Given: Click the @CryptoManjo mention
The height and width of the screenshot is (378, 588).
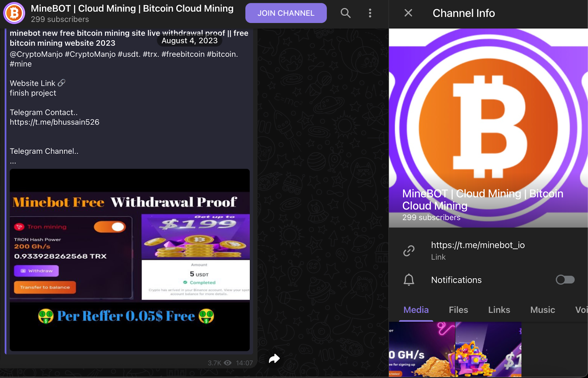Looking at the screenshot, I should pyautogui.click(x=36, y=54).
